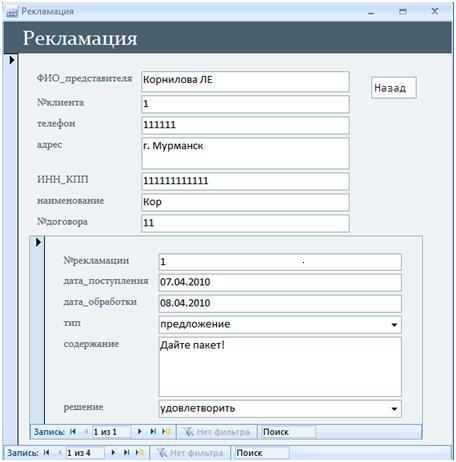The image size is (456, 462).
Task: Click main form Нет фильтра button
Action: tap(190, 453)
